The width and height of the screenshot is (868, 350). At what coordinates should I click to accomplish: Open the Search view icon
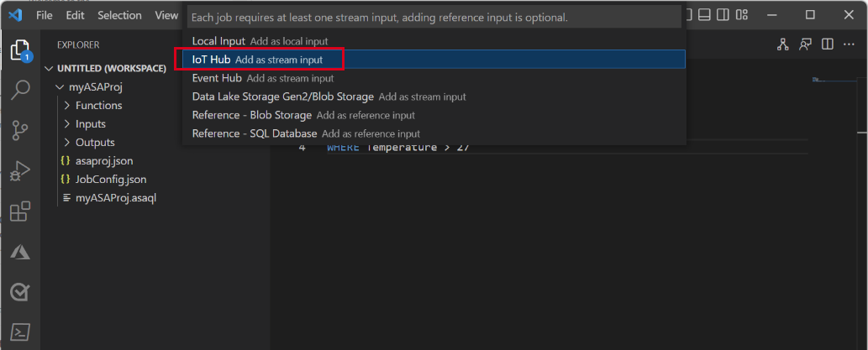coord(19,91)
